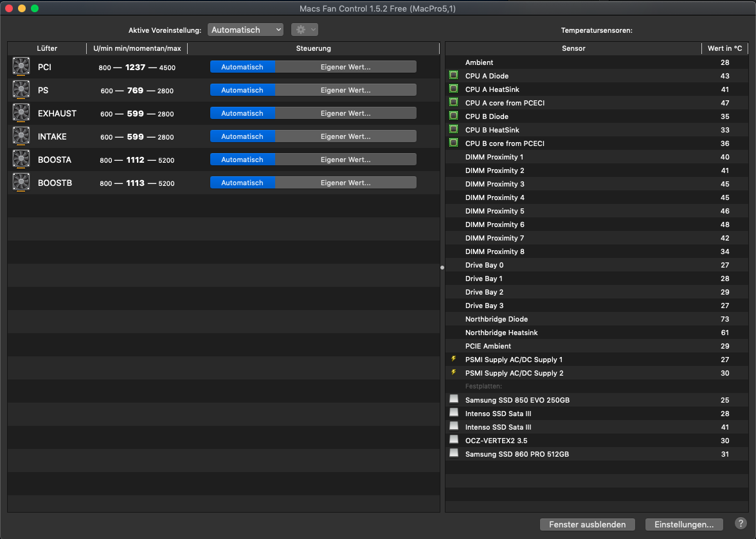
Task: Select the DIMM Proximity 8 row
Action: [x=597, y=251]
